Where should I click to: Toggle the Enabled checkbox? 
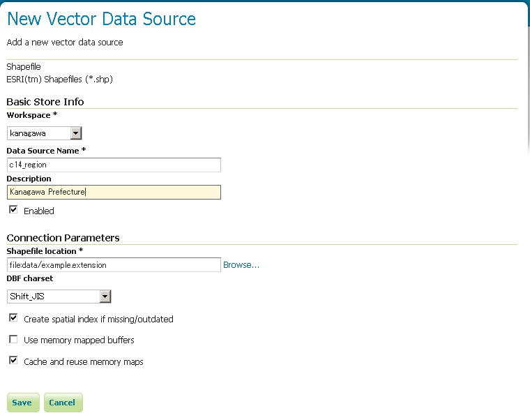[13, 210]
